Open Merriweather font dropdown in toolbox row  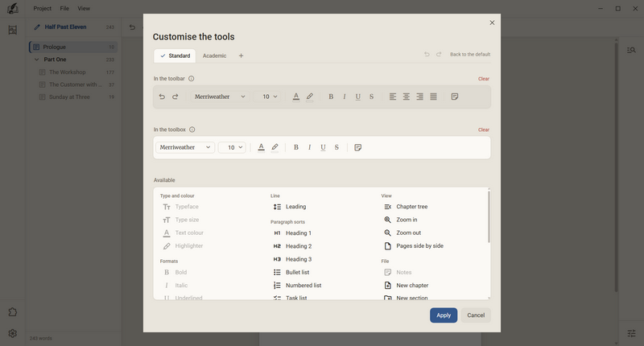tap(185, 147)
